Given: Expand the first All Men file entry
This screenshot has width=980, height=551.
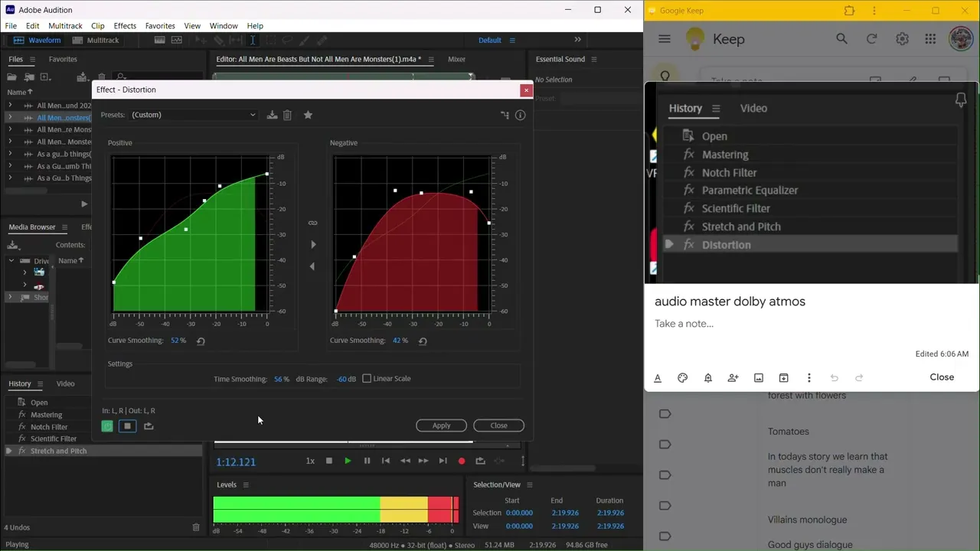Looking at the screenshot, I should click(x=10, y=106).
